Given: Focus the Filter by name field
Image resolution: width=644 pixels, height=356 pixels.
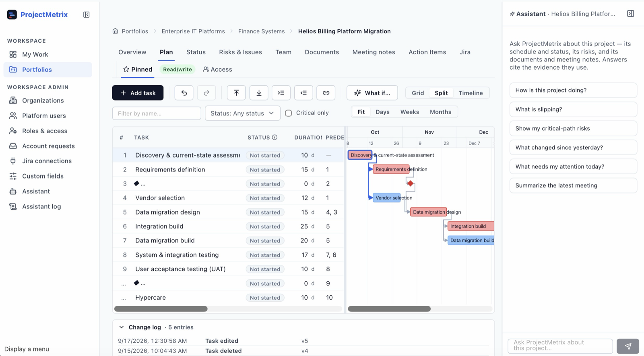Looking at the screenshot, I should point(157,113).
